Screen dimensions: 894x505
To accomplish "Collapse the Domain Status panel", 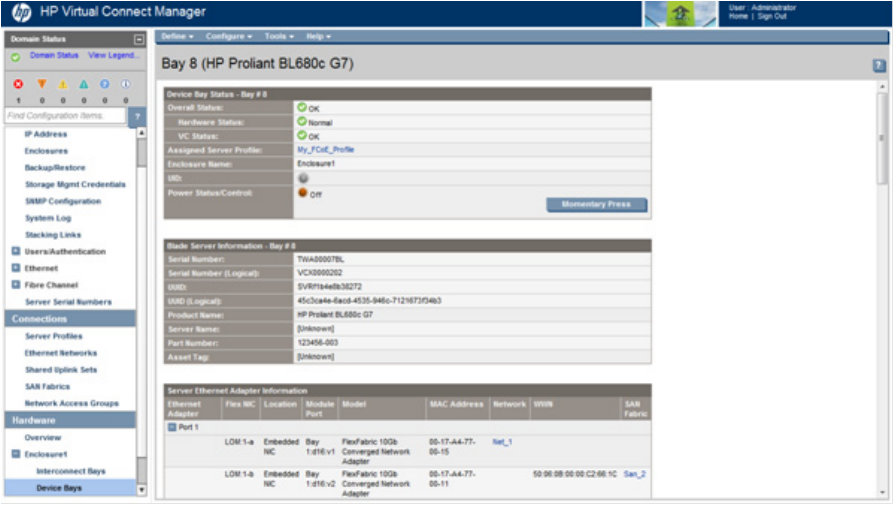I will (x=139, y=39).
